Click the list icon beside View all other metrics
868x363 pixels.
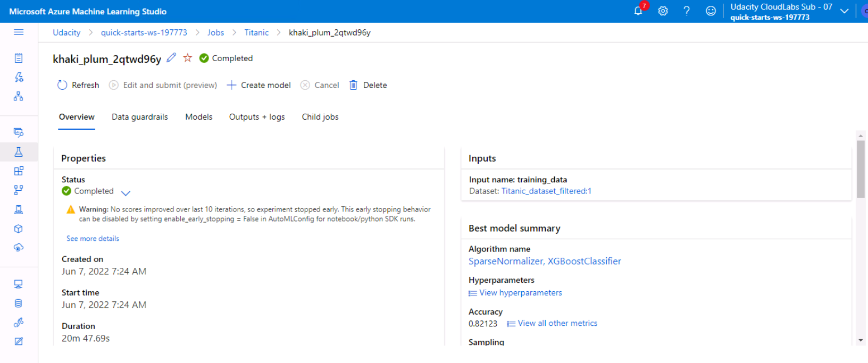click(511, 324)
